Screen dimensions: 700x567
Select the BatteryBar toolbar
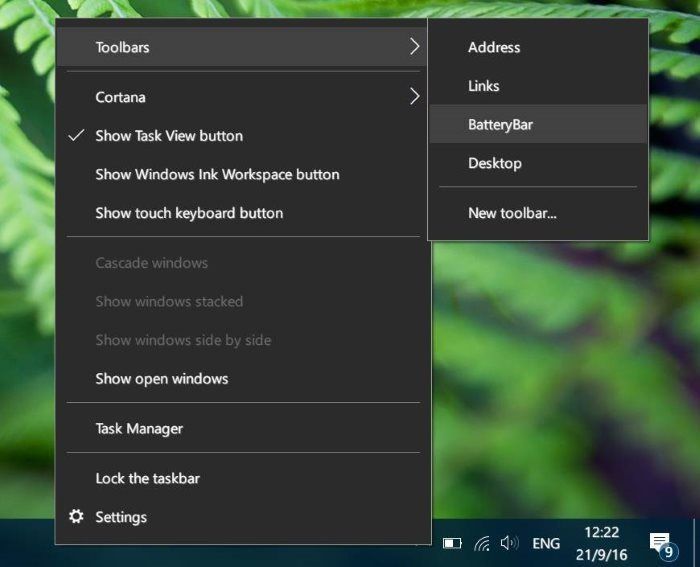click(538, 124)
